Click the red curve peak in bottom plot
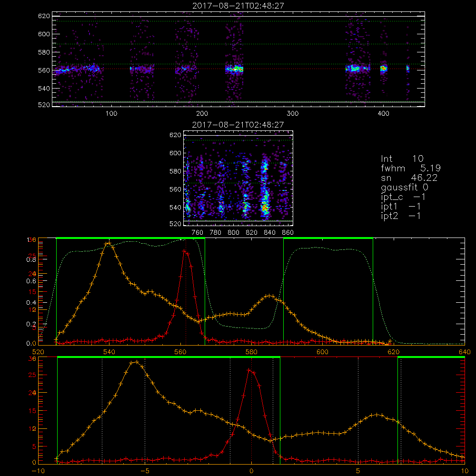This screenshot has height=476, width=476. click(249, 370)
